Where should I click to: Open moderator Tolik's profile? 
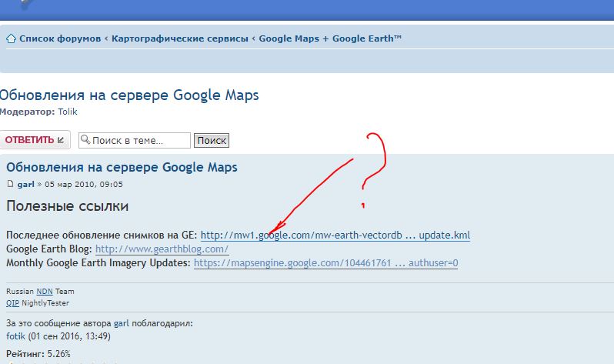68,112
